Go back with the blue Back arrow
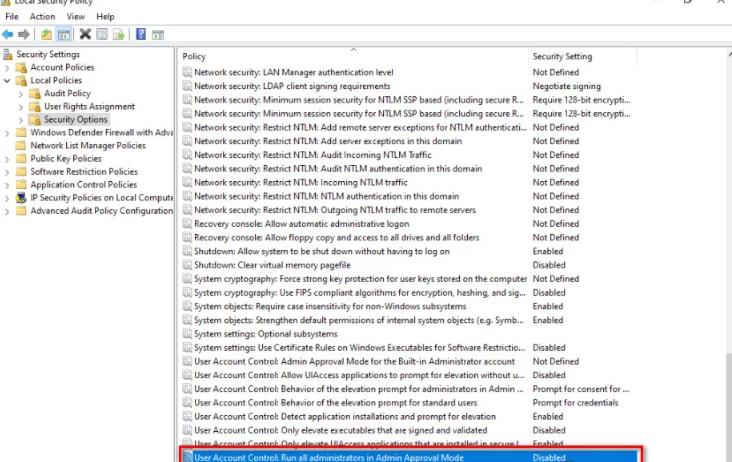 tap(7, 34)
